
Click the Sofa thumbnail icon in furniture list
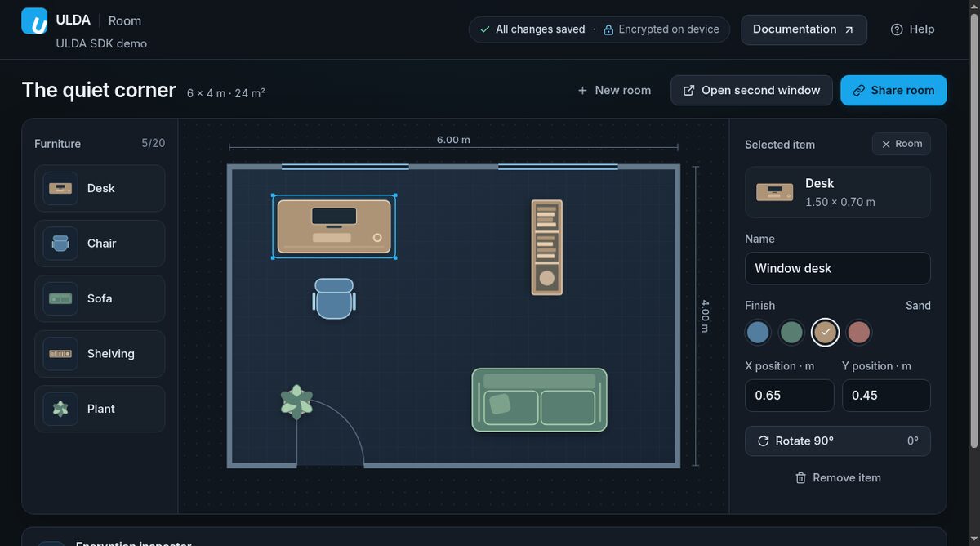tap(60, 298)
